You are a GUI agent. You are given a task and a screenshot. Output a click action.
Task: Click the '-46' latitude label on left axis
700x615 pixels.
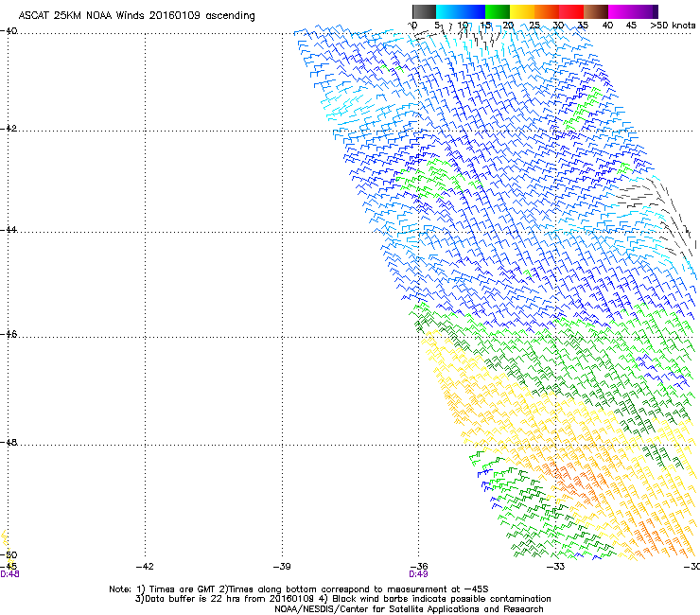[8, 334]
